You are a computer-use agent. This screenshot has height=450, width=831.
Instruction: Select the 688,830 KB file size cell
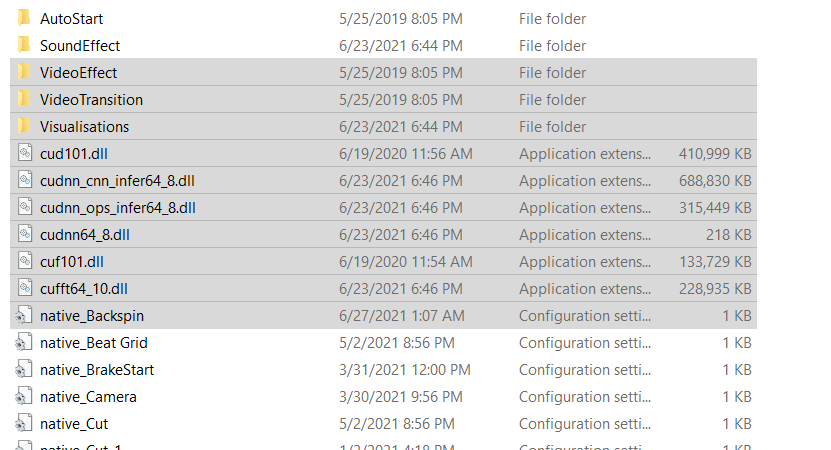coord(715,181)
